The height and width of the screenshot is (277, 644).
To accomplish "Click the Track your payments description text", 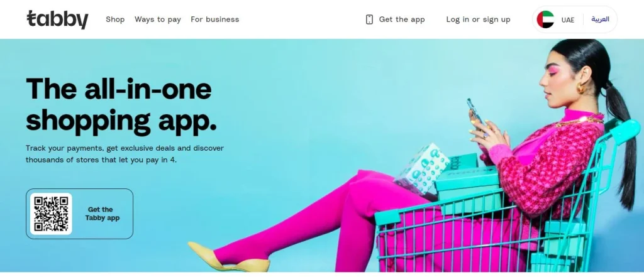I will click(125, 154).
